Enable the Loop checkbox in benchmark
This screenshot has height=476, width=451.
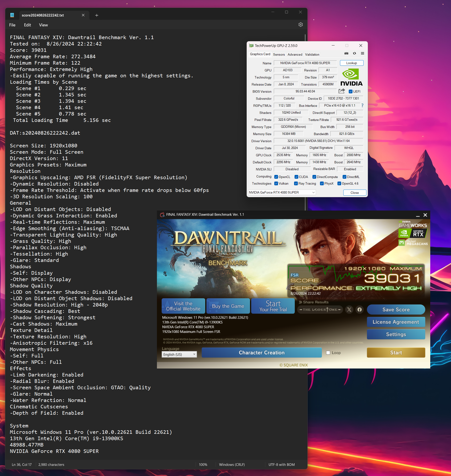328,353
